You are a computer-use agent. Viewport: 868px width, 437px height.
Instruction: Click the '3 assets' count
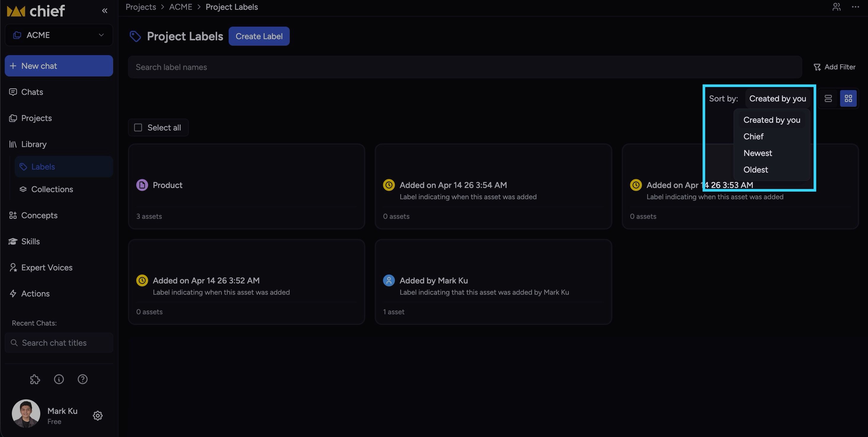pos(149,216)
